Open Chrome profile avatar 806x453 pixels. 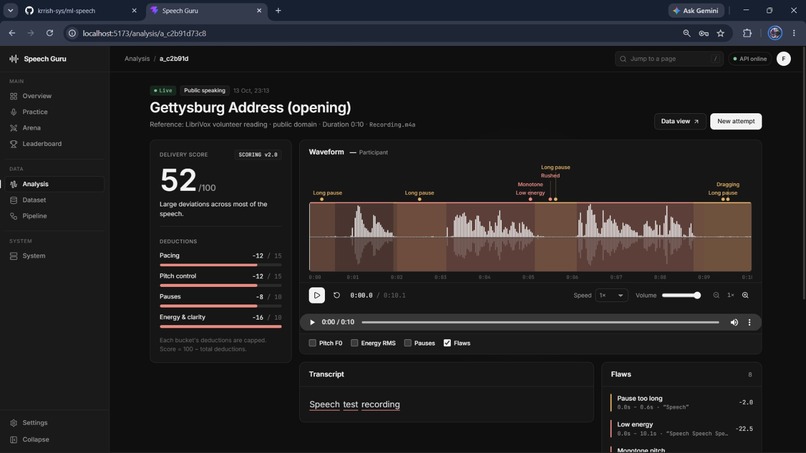pos(775,33)
